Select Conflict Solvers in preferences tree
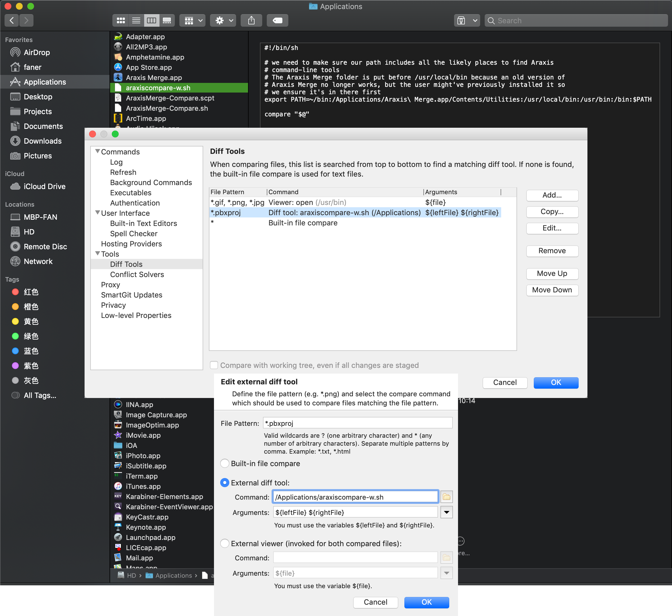The height and width of the screenshot is (616, 672). pyautogui.click(x=137, y=275)
